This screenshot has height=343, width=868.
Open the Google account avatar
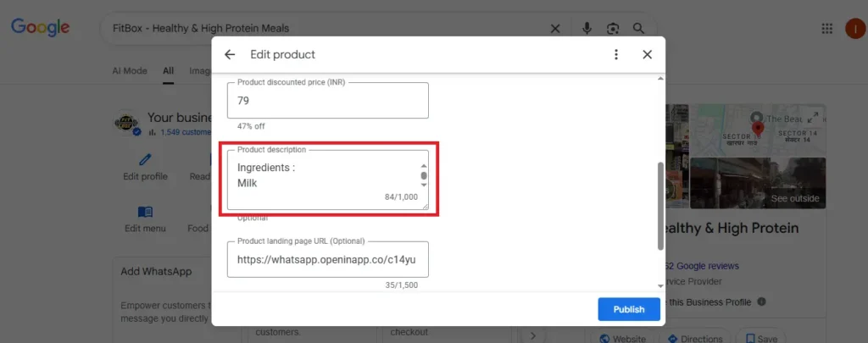click(855, 29)
